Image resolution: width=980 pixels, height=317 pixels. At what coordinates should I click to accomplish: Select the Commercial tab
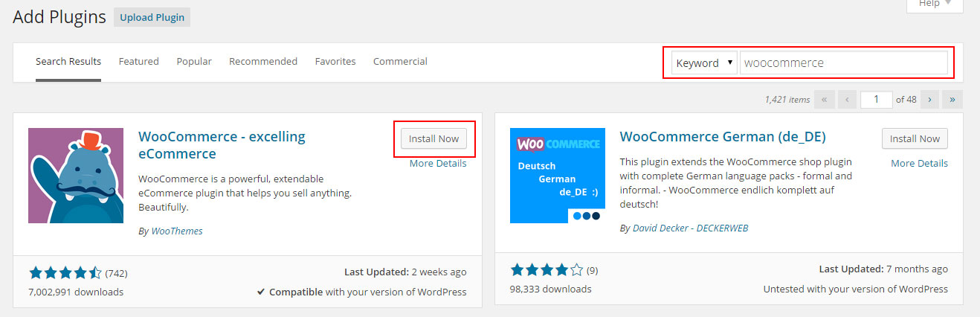[x=400, y=62]
